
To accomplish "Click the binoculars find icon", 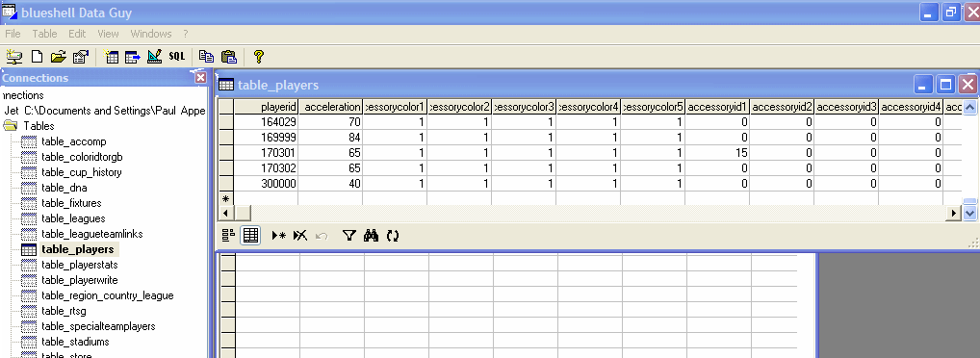I will tap(372, 236).
